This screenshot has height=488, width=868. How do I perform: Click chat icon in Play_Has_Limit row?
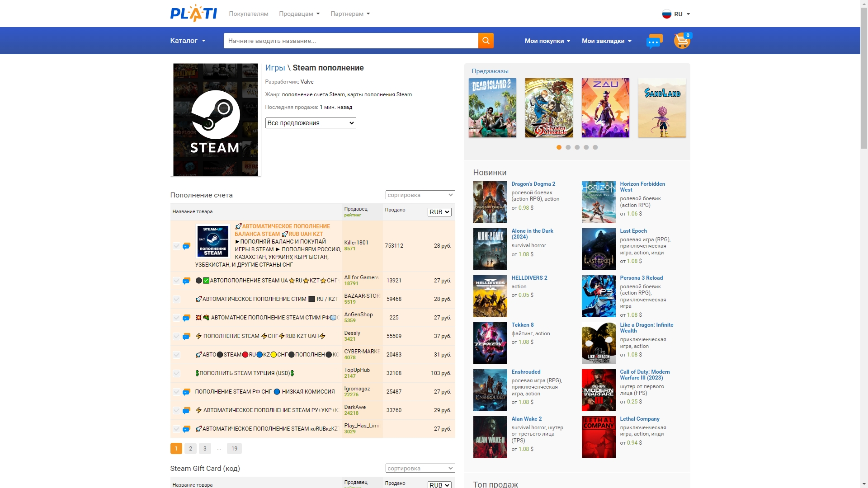coord(186,429)
